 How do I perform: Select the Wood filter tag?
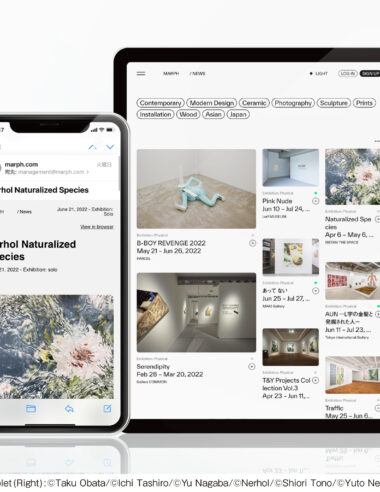click(x=188, y=114)
